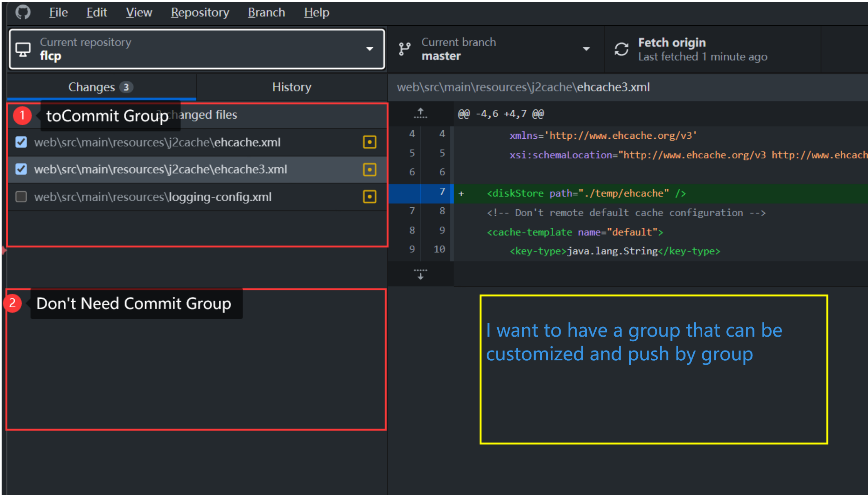Select the ehcache3.xml changed file row

[197, 169]
